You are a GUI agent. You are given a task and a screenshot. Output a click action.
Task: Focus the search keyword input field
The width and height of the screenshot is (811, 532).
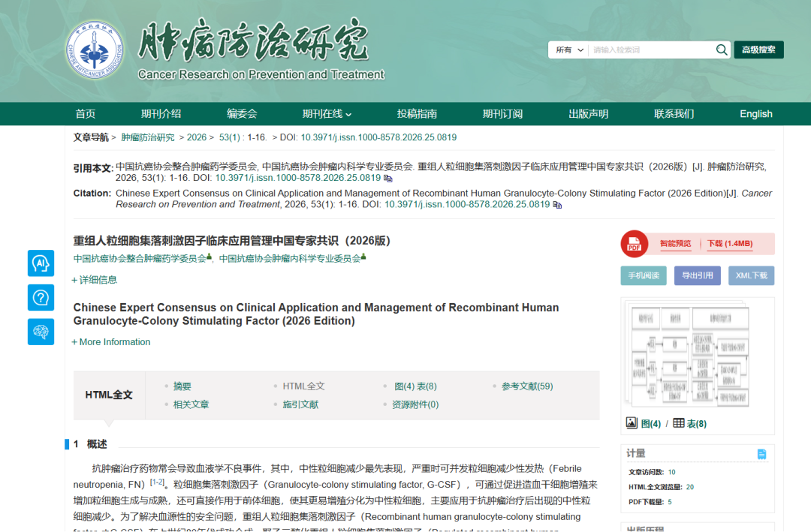pos(652,50)
